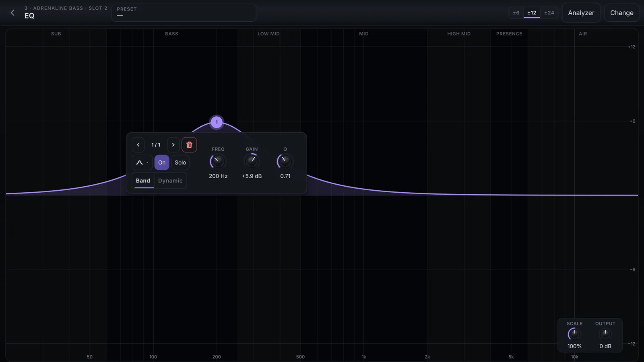Screen dimensions: 644x362
Task: Solo the selected band
Action: pyautogui.click(x=180, y=162)
